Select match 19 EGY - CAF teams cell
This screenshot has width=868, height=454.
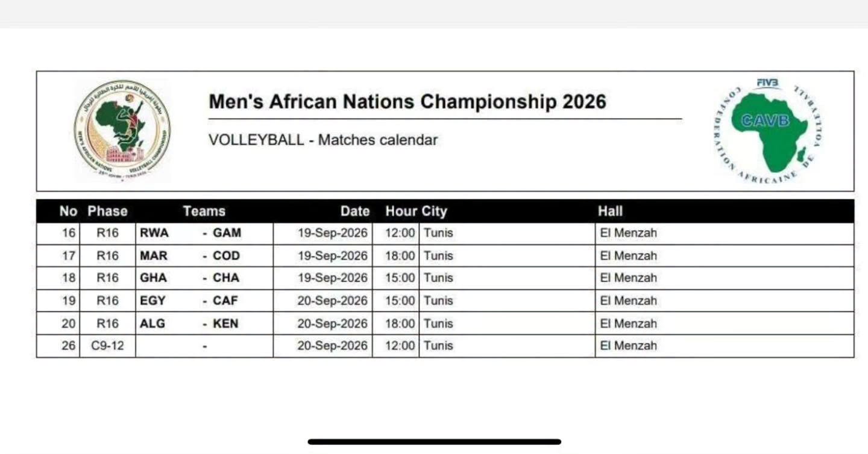pos(204,300)
